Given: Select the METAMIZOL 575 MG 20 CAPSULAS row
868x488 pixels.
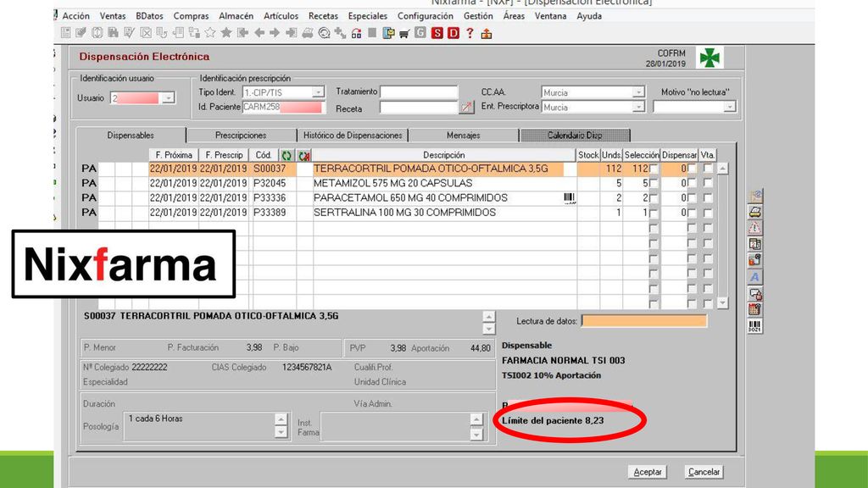Looking at the screenshot, I should [x=393, y=183].
